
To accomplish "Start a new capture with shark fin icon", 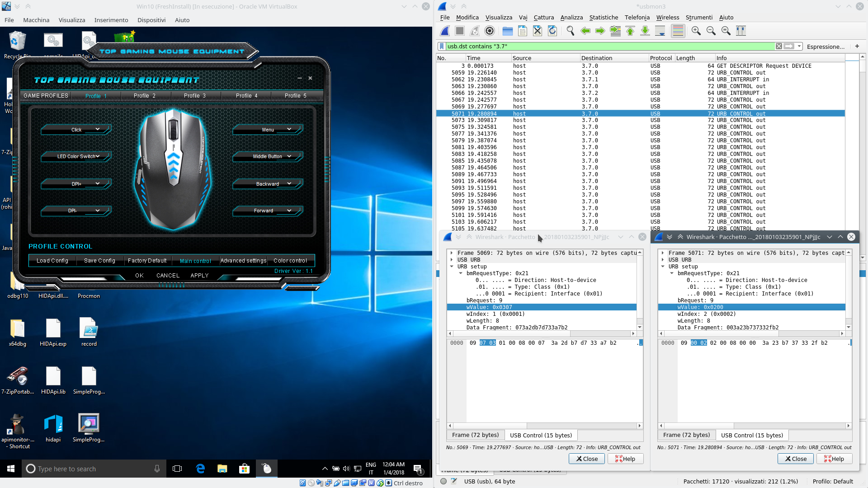I will [x=445, y=31].
